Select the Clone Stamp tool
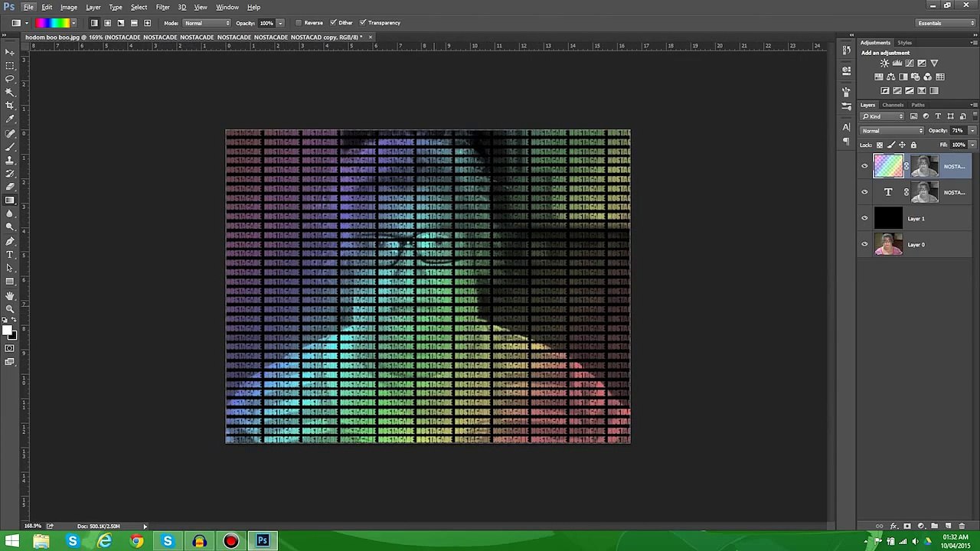Image resolution: width=980 pixels, height=551 pixels. pyautogui.click(x=10, y=160)
